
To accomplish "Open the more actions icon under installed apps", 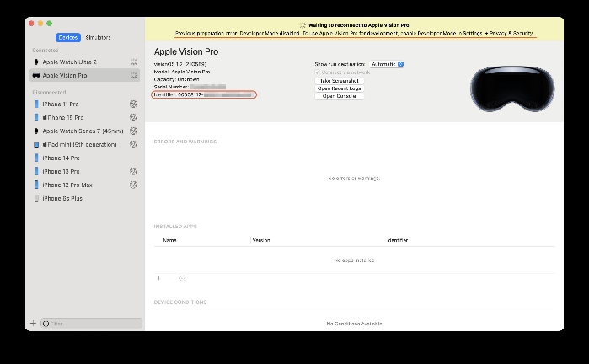I will point(183,278).
